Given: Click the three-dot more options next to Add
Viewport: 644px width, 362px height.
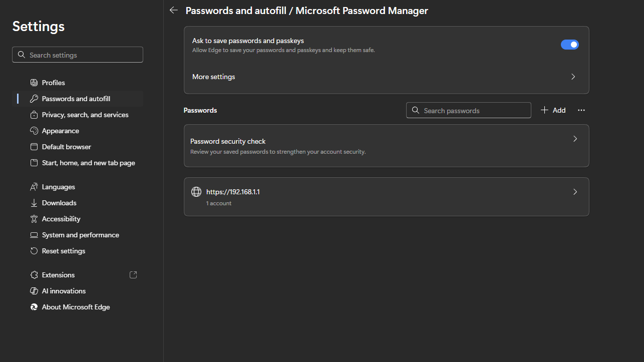Looking at the screenshot, I should coord(581,110).
